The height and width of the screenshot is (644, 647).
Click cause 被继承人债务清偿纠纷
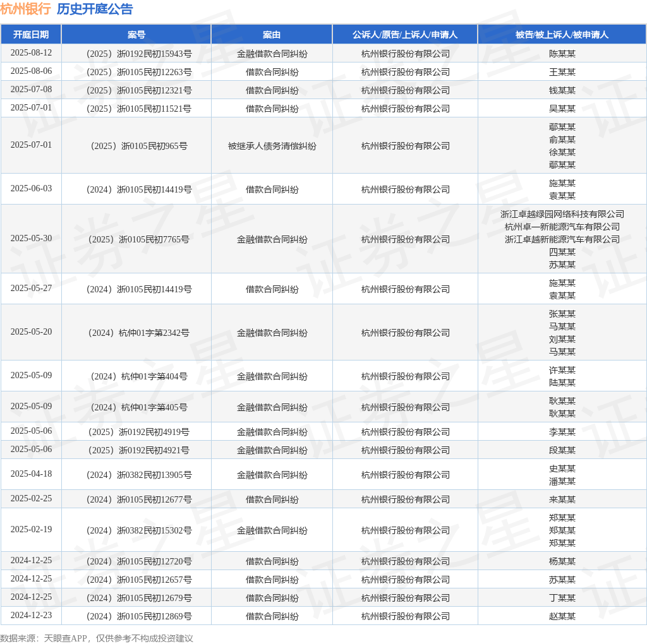tap(272, 146)
